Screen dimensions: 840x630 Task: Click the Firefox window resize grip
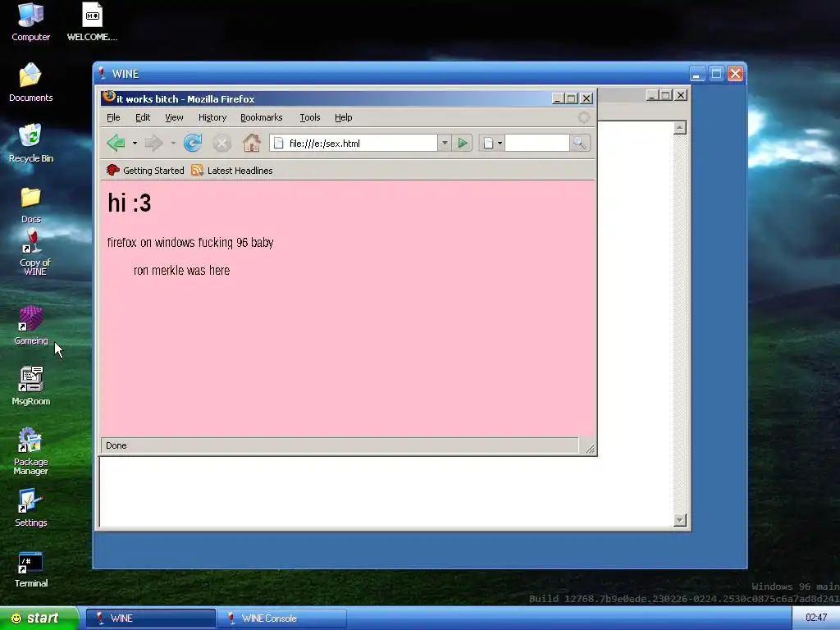[589, 449]
